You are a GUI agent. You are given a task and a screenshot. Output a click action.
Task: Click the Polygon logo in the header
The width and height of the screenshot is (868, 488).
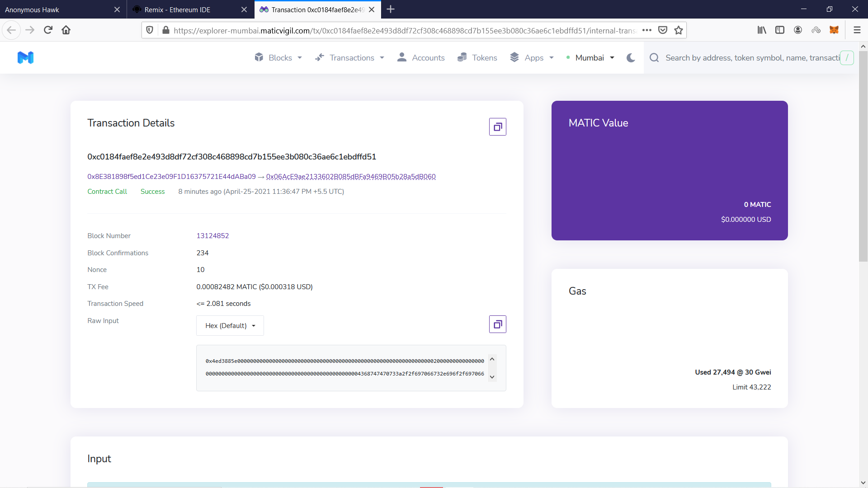tap(25, 57)
